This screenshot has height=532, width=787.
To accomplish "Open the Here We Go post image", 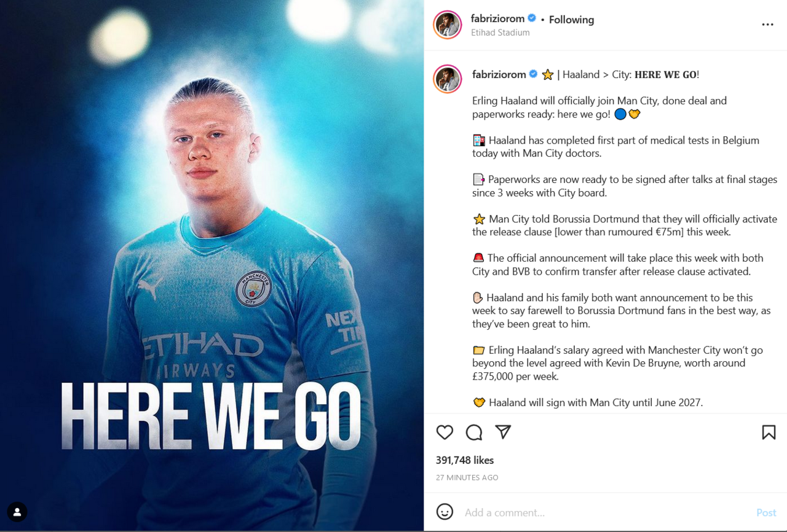I will tap(212, 265).
